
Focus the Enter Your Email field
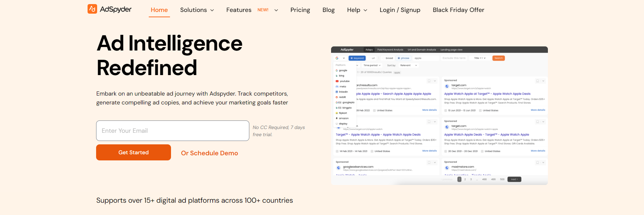tap(173, 131)
